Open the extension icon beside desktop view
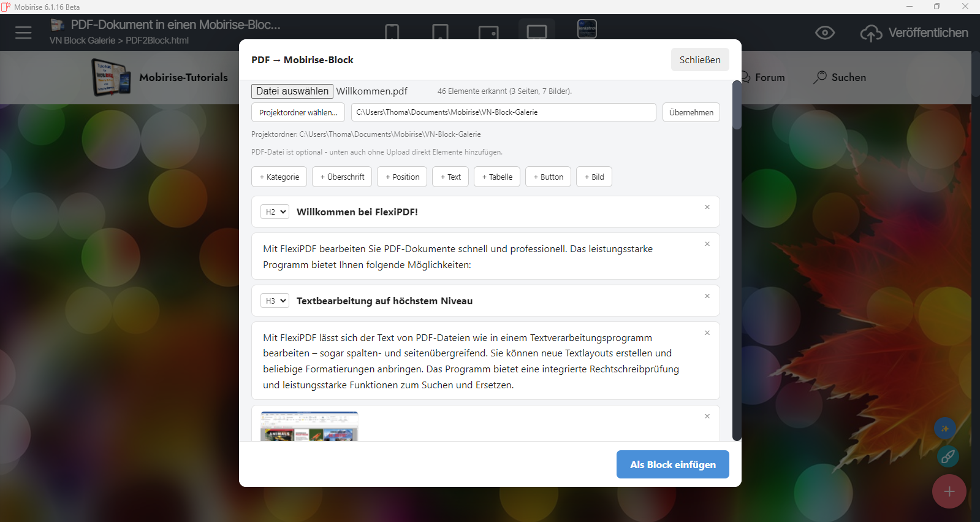This screenshot has height=522, width=980. pos(587,29)
